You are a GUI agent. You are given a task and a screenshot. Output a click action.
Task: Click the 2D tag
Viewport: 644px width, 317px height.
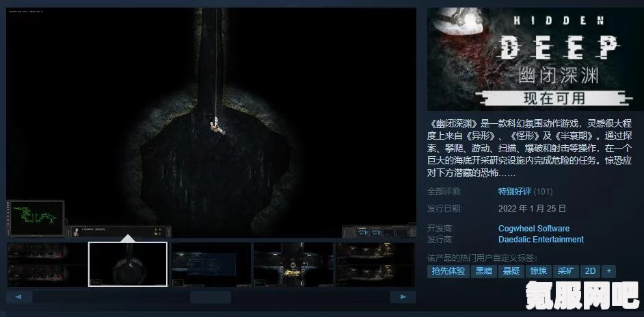coord(590,271)
